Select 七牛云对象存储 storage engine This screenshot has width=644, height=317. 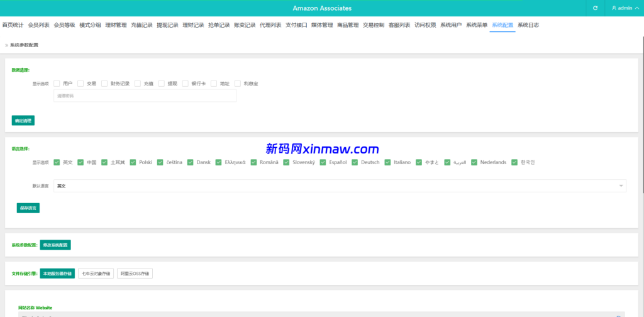tap(96, 274)
